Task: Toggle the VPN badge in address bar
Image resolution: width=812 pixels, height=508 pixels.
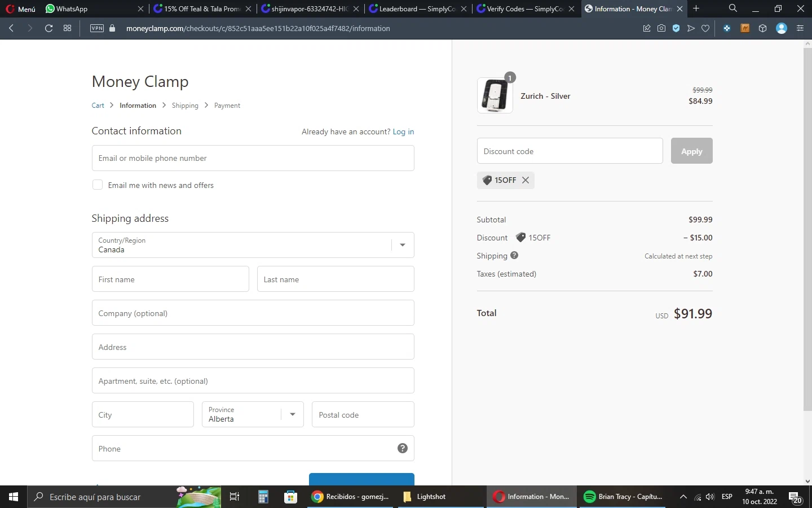Action: pos(97,28)
